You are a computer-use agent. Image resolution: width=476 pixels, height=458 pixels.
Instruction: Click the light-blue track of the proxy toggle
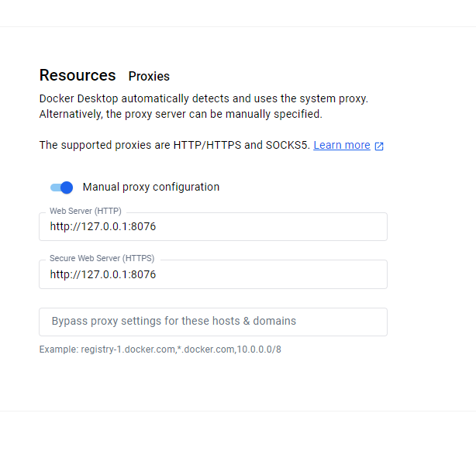coord(55,188)
